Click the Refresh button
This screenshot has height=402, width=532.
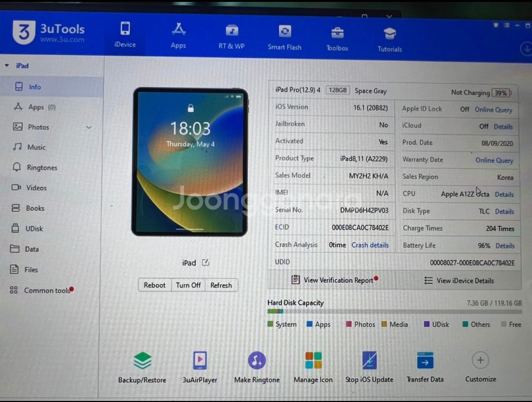tap(221, 285)
